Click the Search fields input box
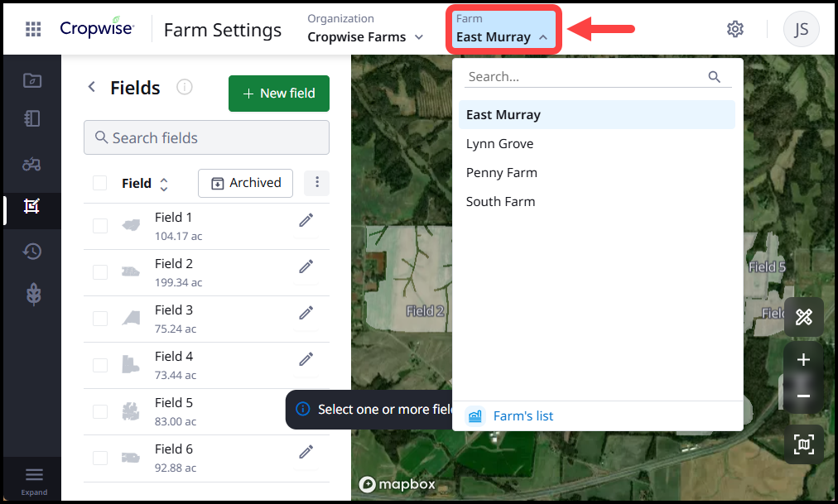Image resolution: width=838 pixels, height=504 pixels. [x=206, y=137]
